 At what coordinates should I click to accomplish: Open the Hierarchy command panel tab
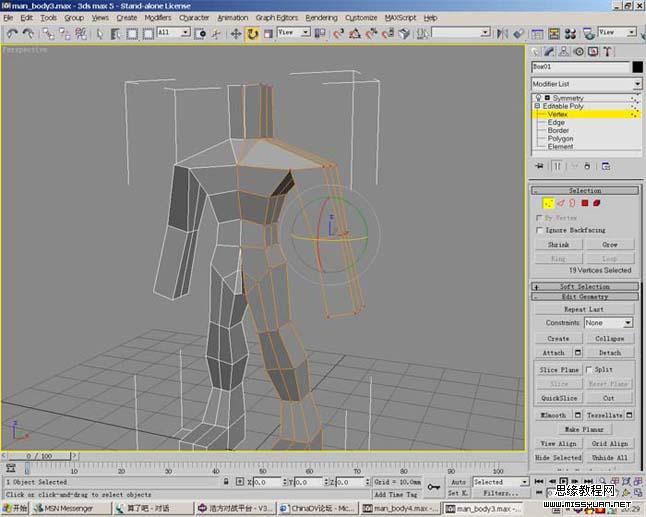tap(564, 51)
